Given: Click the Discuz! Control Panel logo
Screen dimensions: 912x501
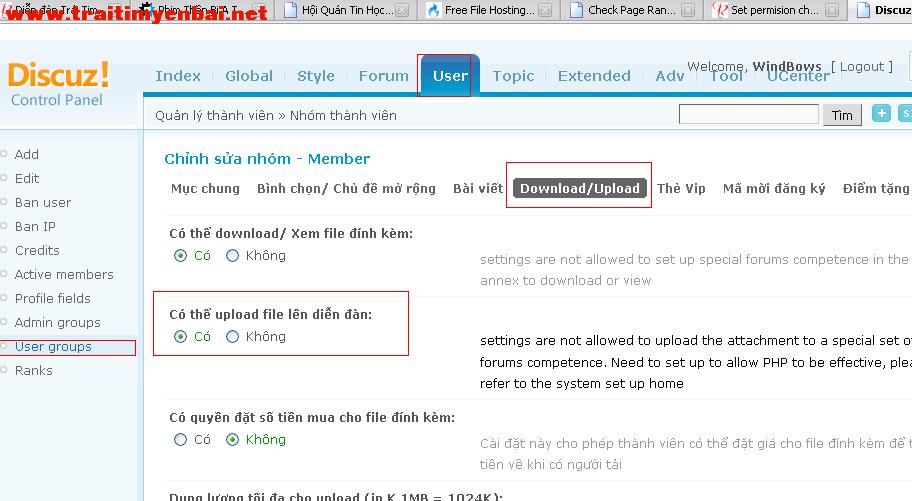Looking at the screenshot, I should point(58,84).
